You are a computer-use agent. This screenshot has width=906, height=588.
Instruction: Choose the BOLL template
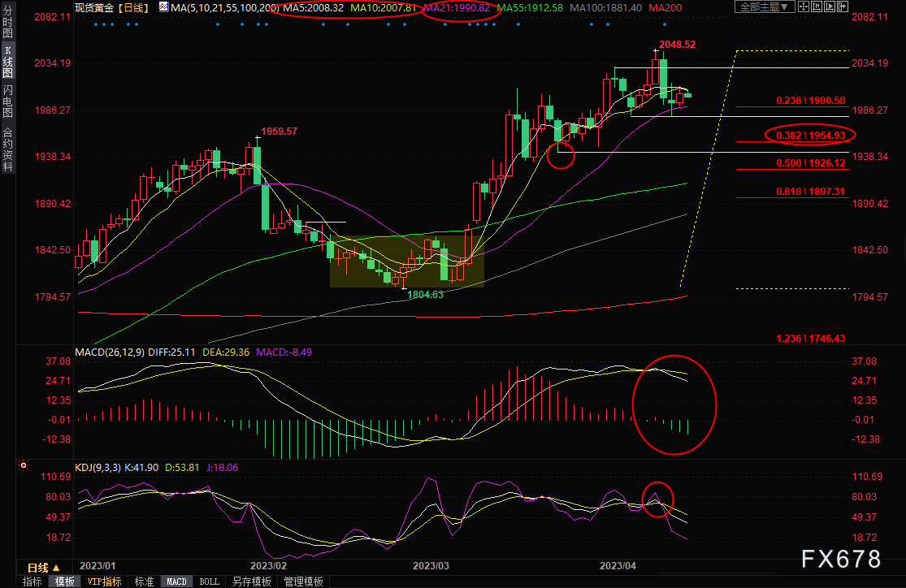coord(209,582)
